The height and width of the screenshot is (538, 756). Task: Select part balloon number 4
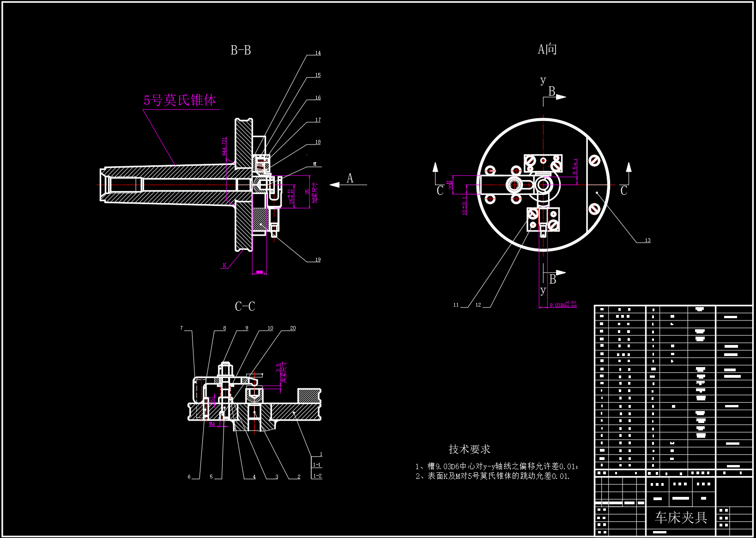pos(254,477)
